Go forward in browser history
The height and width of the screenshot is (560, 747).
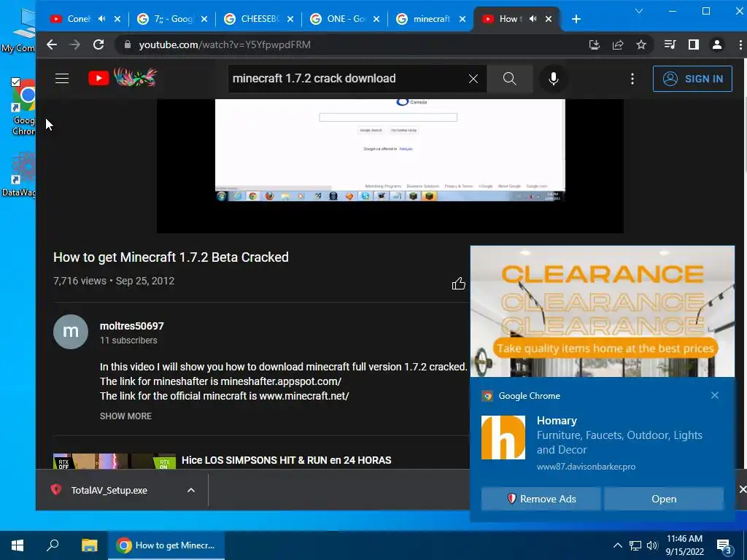(x=75, y=44)
